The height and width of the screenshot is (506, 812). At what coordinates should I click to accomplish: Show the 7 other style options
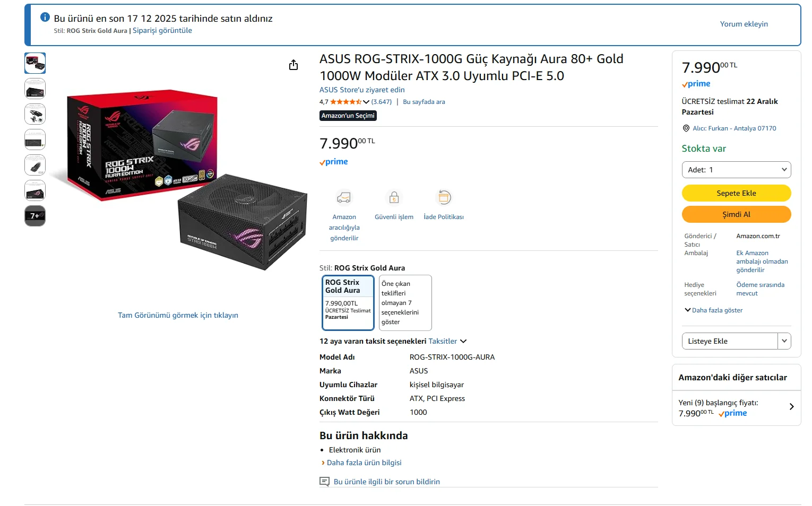click(x=405, y=302)
